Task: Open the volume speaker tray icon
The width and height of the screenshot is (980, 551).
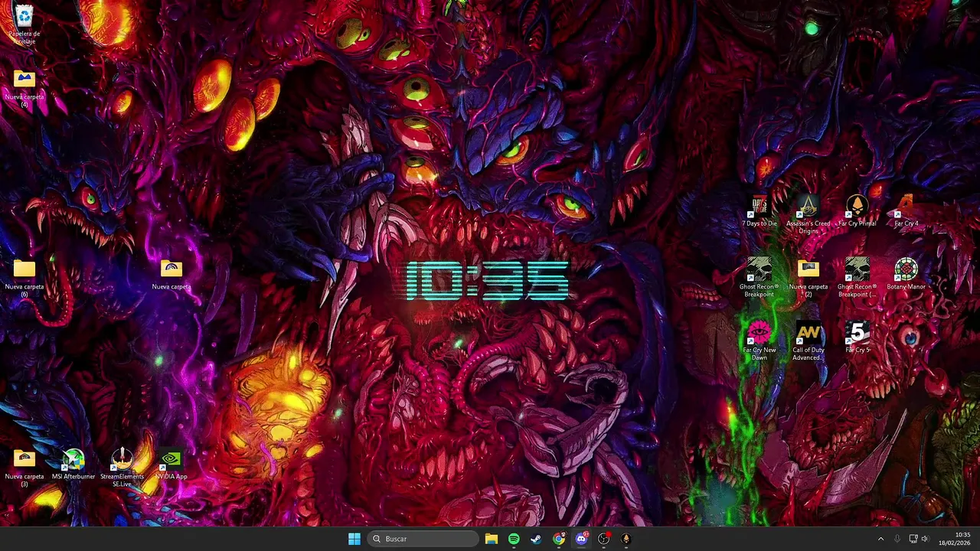Action: coord(925,539)
